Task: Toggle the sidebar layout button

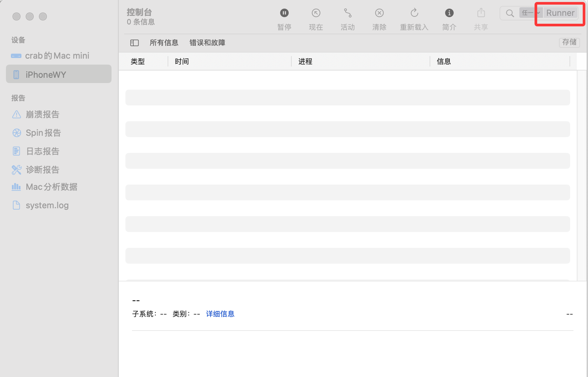Action: point(134,43)
